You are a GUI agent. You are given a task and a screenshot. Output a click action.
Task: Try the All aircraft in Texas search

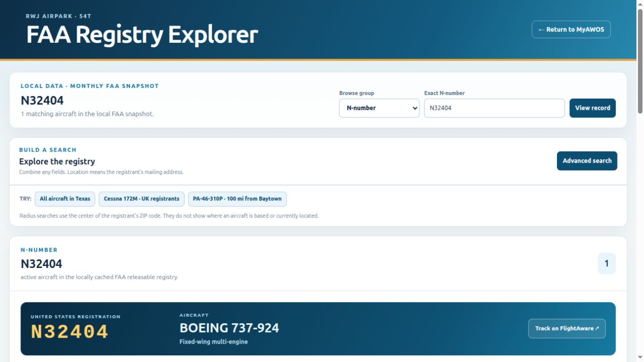[65, 199]
